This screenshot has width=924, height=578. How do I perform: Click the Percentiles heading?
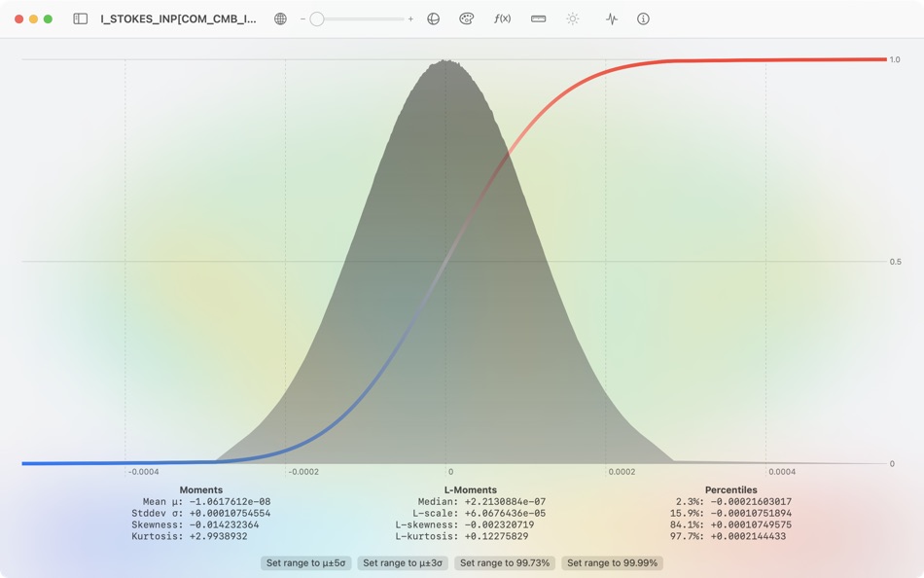[730, 489]
